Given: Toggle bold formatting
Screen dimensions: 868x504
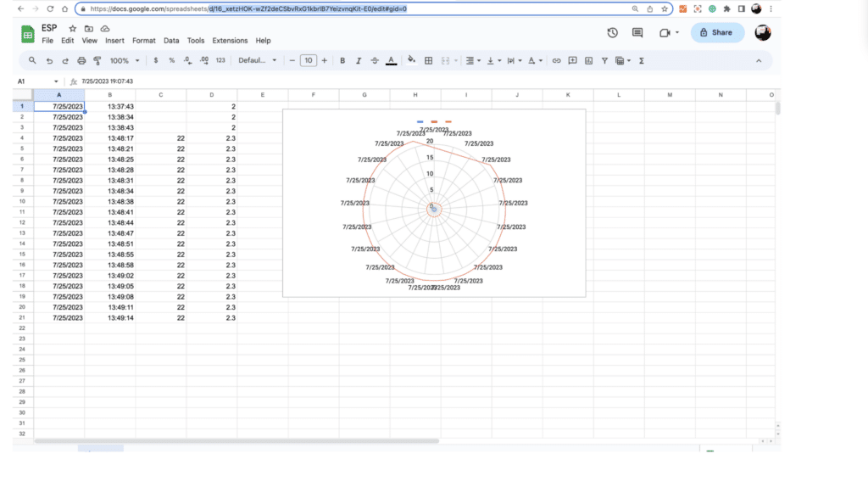Looking at the screenshot, I should 342,61.
